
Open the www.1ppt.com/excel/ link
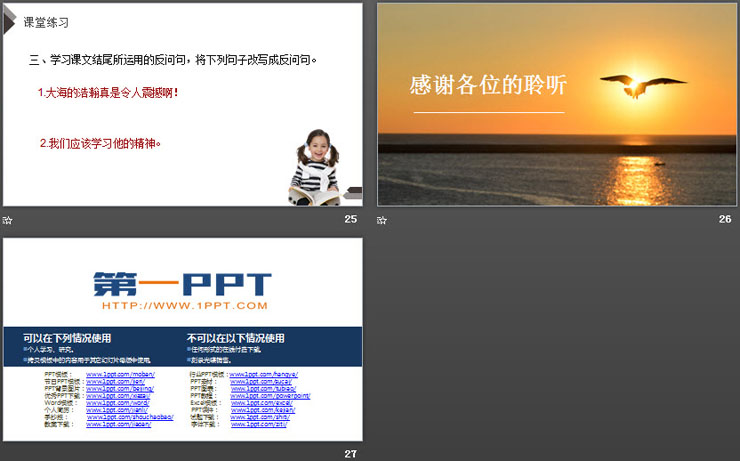[x=261, y=403]
